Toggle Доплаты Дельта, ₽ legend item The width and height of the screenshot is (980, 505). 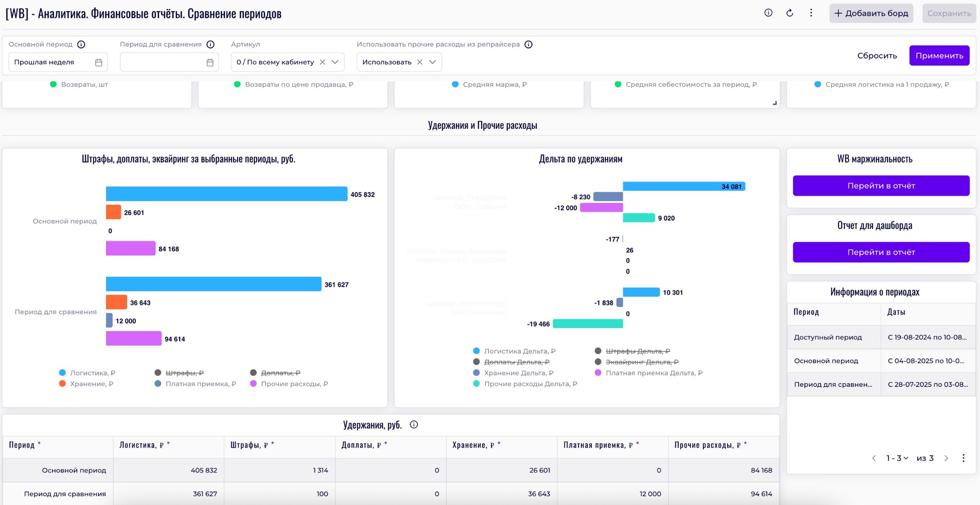point(516,362)
